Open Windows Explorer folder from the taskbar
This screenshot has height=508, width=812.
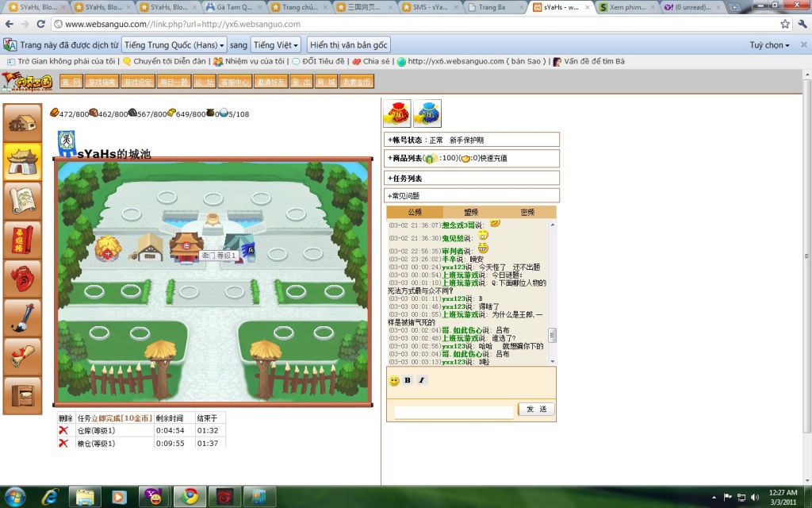(x=85, y=497)
